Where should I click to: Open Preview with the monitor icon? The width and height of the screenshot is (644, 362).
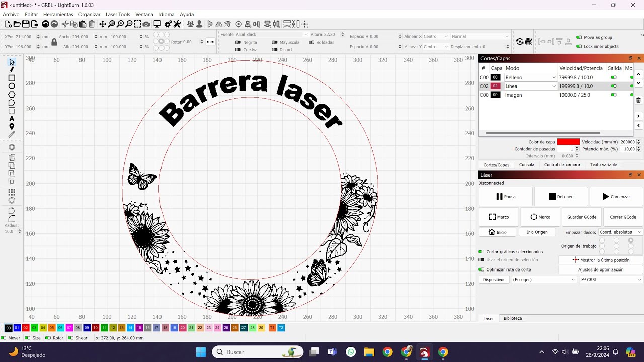click(x=157, y=24)
